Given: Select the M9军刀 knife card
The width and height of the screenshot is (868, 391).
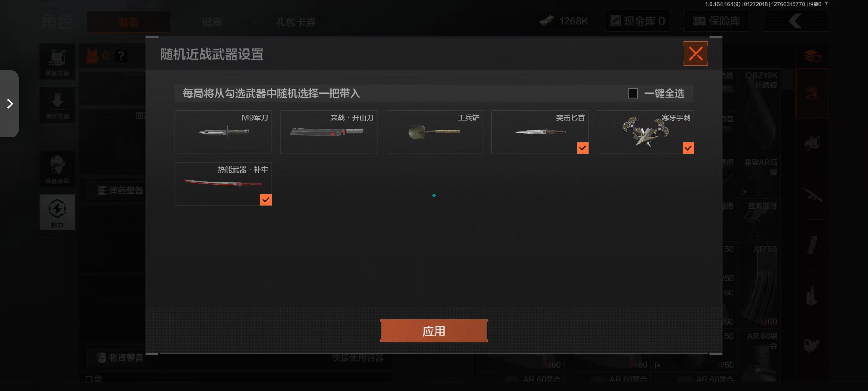Looking at the screenshot, I should tap(223, 132).
